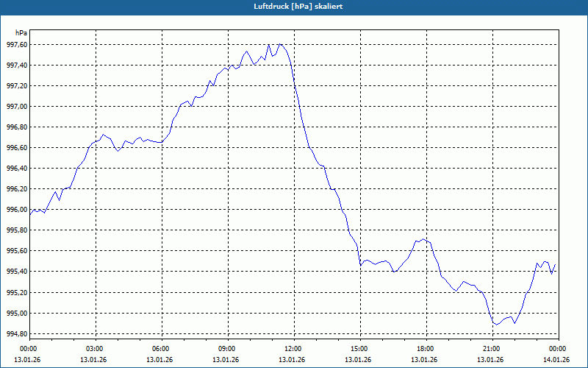The width and height of the screenshot is (588, 368).
Task: Pick the 996,20 y-axis label
Action: 17,189
